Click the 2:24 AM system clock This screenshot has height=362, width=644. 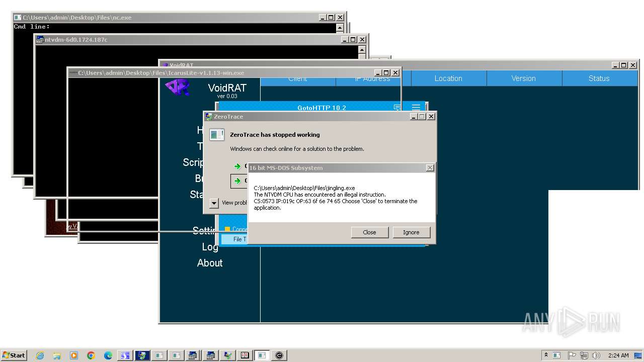pos(618,355)
